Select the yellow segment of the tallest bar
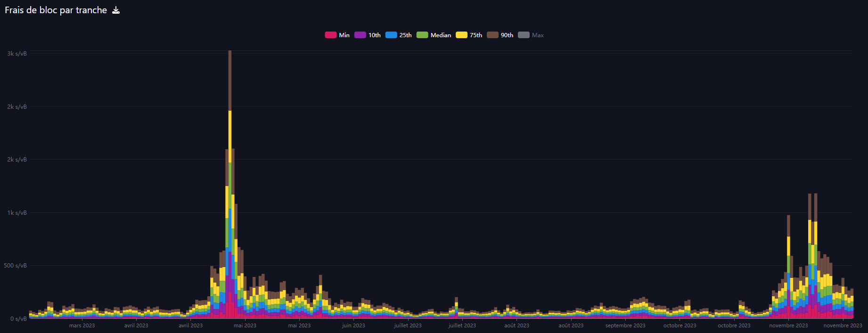This screenshot has width=868, height=333. [x=230, y=137]
